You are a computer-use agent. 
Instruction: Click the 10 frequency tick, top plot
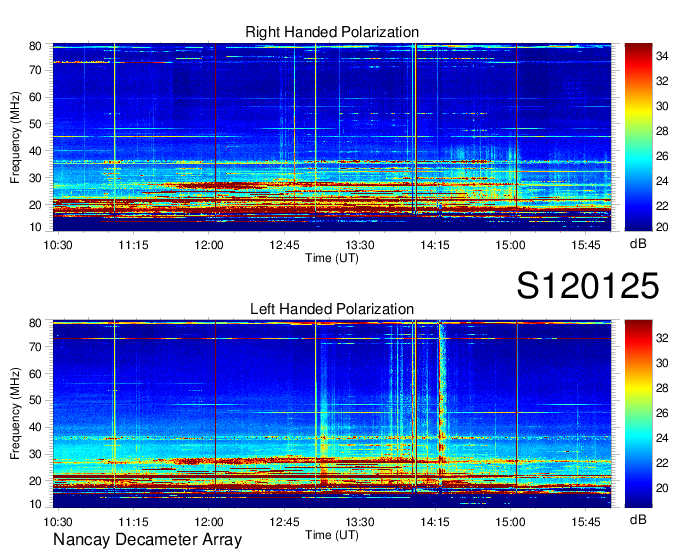click(35, 227)
